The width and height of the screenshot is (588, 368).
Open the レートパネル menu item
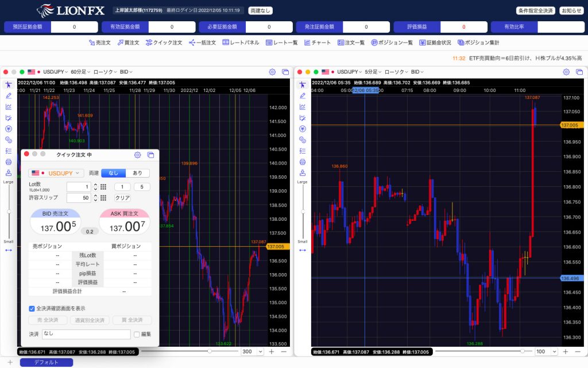(x=241, y=43)
